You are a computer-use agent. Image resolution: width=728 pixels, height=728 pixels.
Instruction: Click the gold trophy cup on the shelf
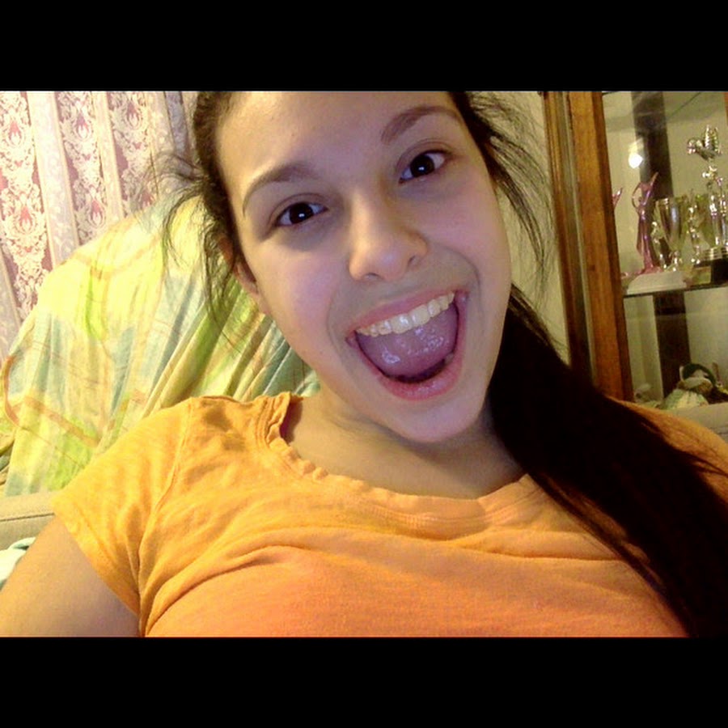(x=671, y=218)
